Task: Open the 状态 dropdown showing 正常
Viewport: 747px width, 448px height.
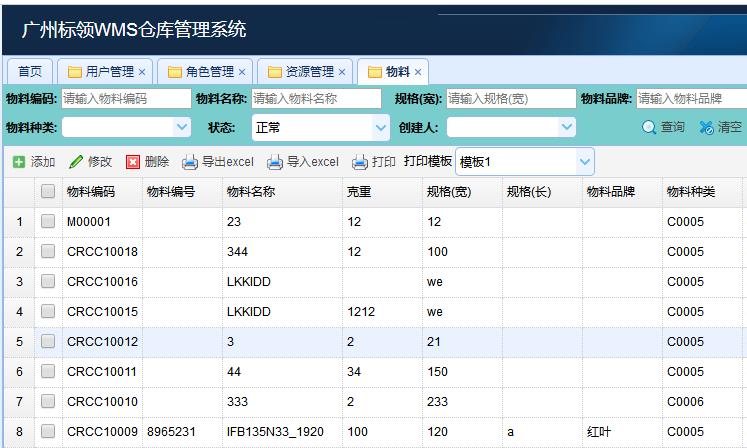Action: point(380,127)
